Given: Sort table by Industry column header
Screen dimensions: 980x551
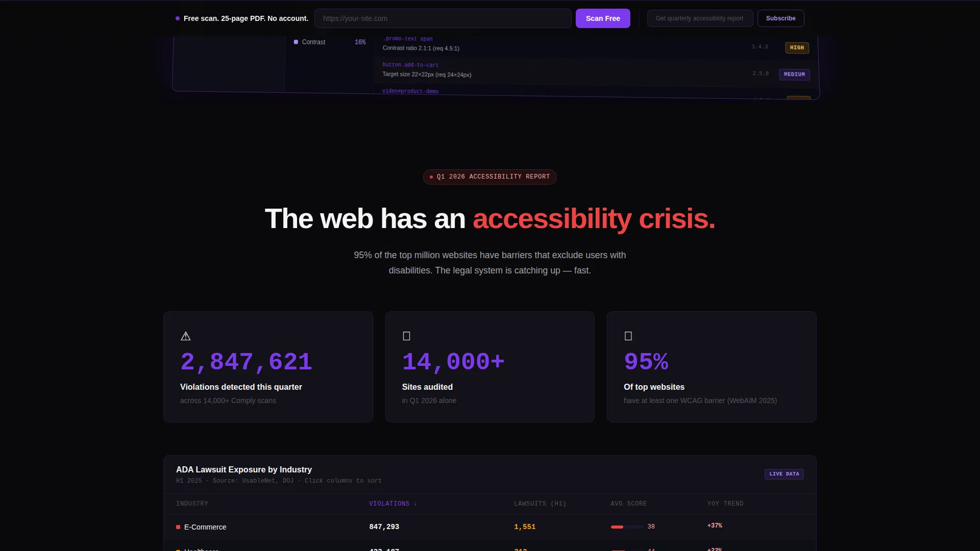Looking at the screenshot, I should [x=192, y=504].
